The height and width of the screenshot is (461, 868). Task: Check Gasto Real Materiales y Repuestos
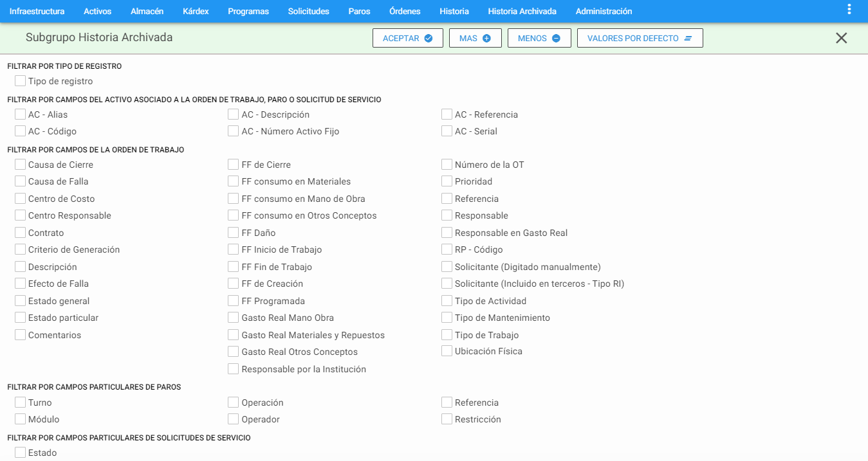coord(234,335)
